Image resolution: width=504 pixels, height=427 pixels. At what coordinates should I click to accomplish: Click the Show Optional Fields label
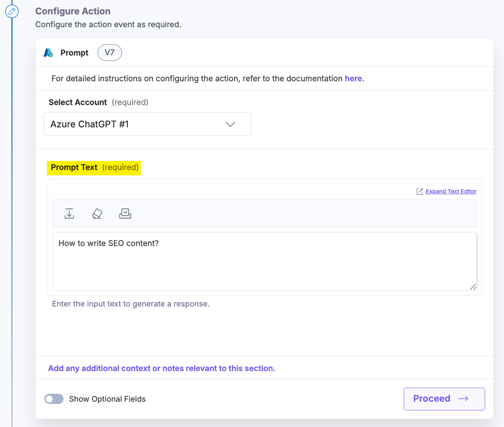point(107,399)
